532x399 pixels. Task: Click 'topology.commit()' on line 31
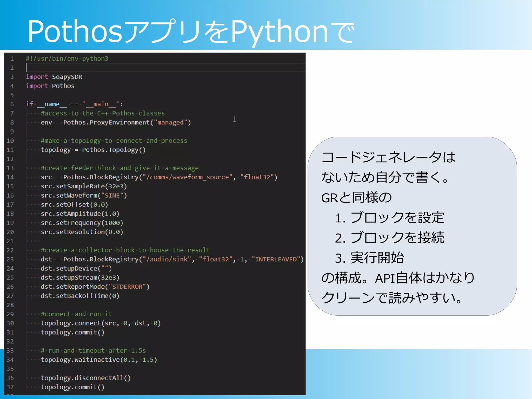click(x=72, y=332)
